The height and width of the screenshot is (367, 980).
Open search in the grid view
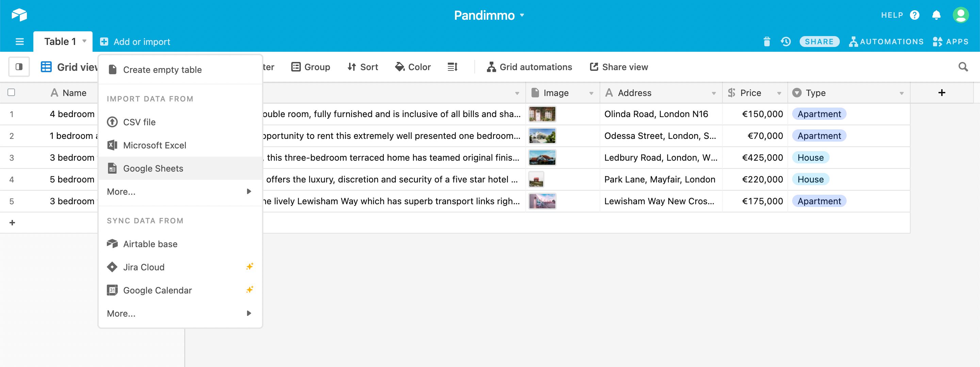pos(963,67)
